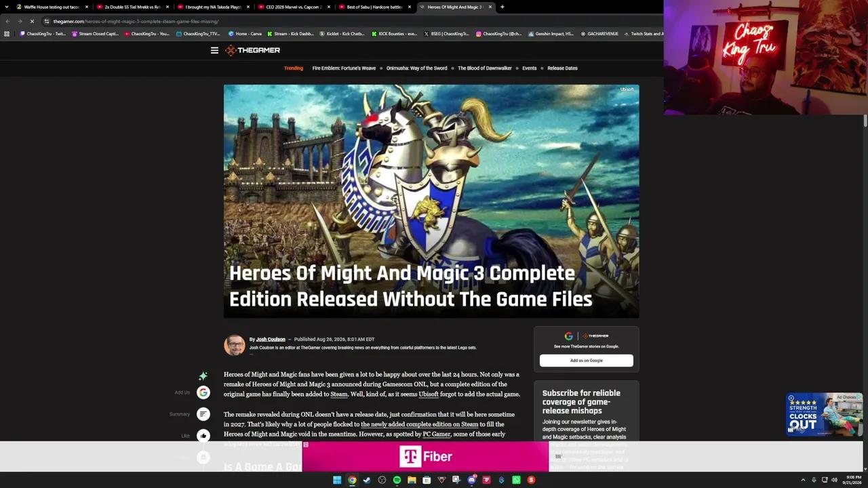Viewport: 868px width, 488px height.
Task: Click the T-Mobile Fiber banner ad
Action: tap(425, 457)
